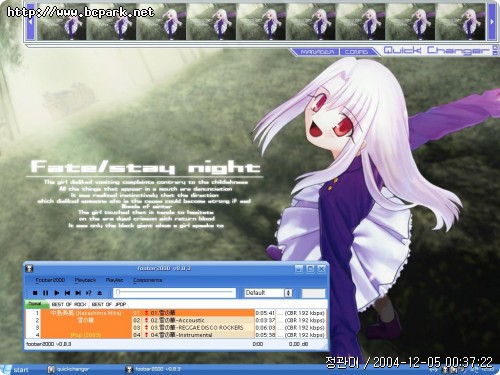The height and width of the screenshot is (375, 500).
Task: Click the 0:05:38 duration cell
Action: tap(265, 335)
